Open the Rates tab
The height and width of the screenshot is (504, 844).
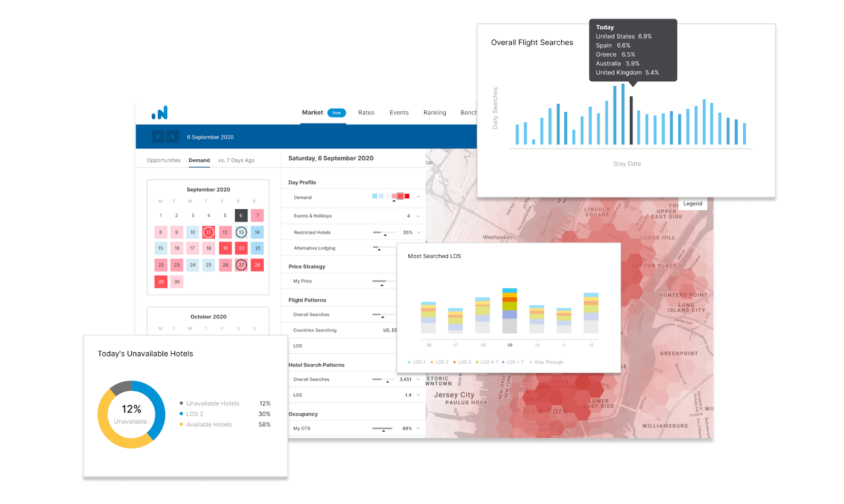(366, 113)
